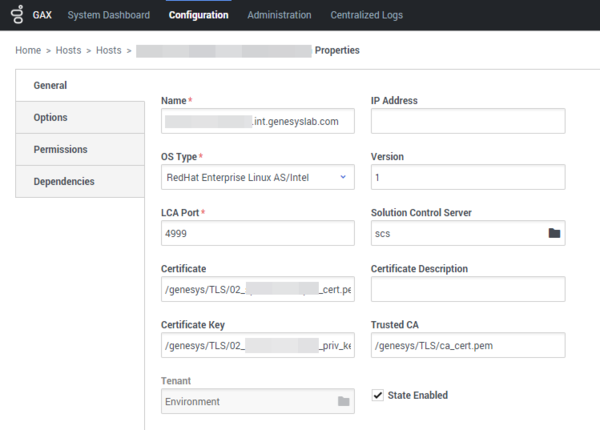Viewport: 600px width, 430px height.
Task: Toggle the State Enabled checkbox
Action: [x=377, y=395]
